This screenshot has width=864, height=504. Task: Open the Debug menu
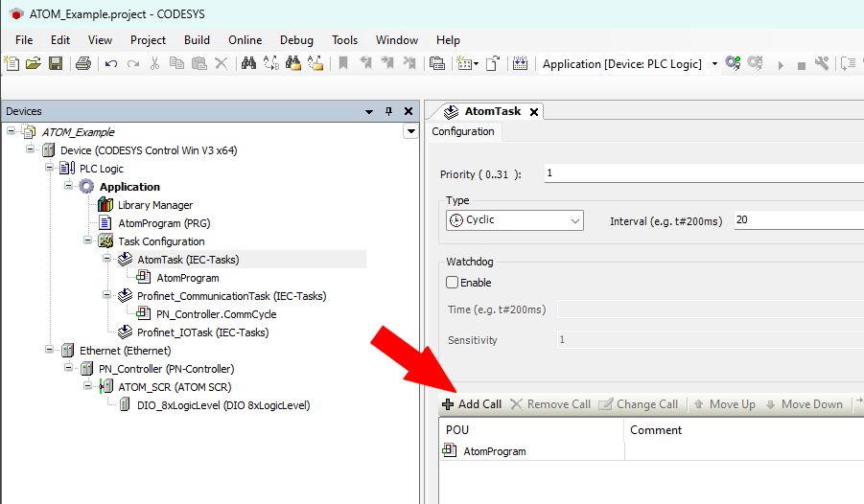click(x=296, y=40)
